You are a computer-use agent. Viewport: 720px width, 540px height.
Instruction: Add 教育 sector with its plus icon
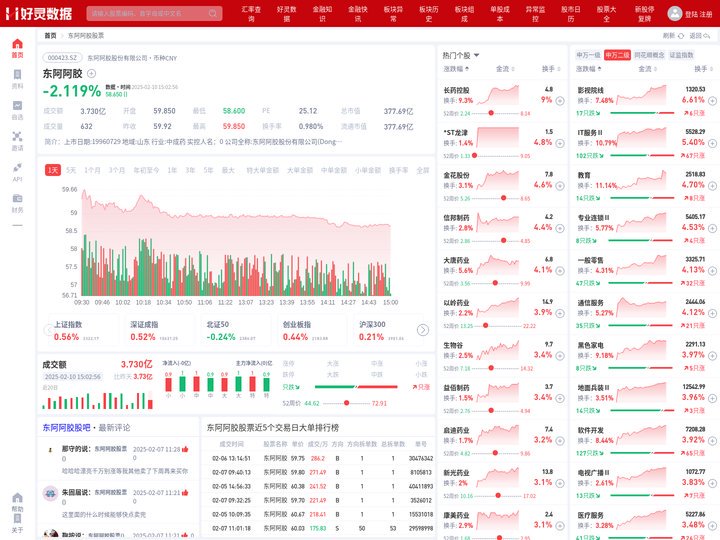pyautogui.click(x=712, y=186)
